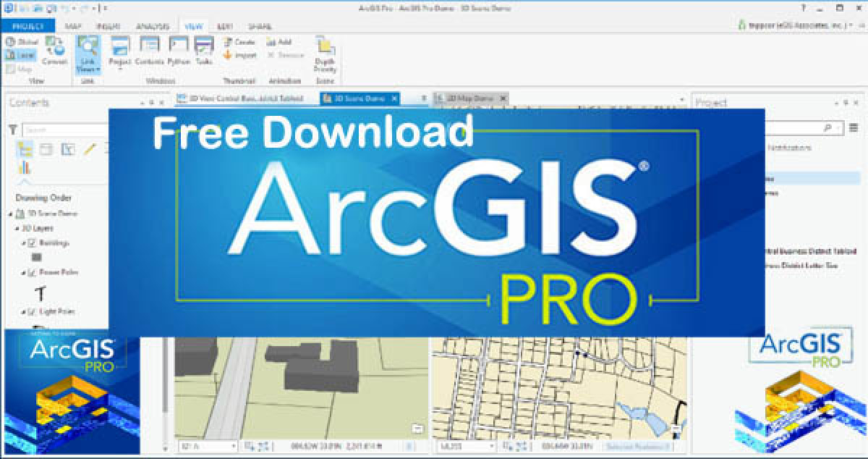
Task: Collapse the Power Poles layer legend
Action: (x=23, y=273)
